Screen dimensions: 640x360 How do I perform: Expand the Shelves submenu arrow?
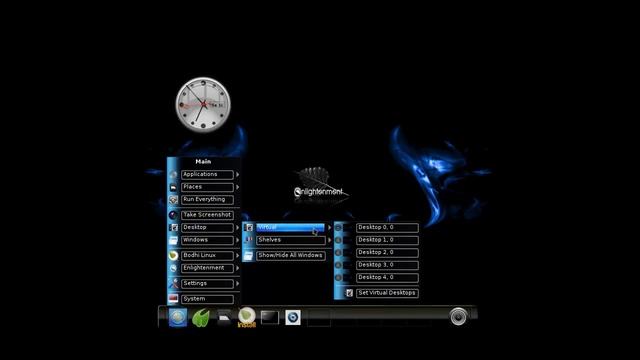(329, 240)
